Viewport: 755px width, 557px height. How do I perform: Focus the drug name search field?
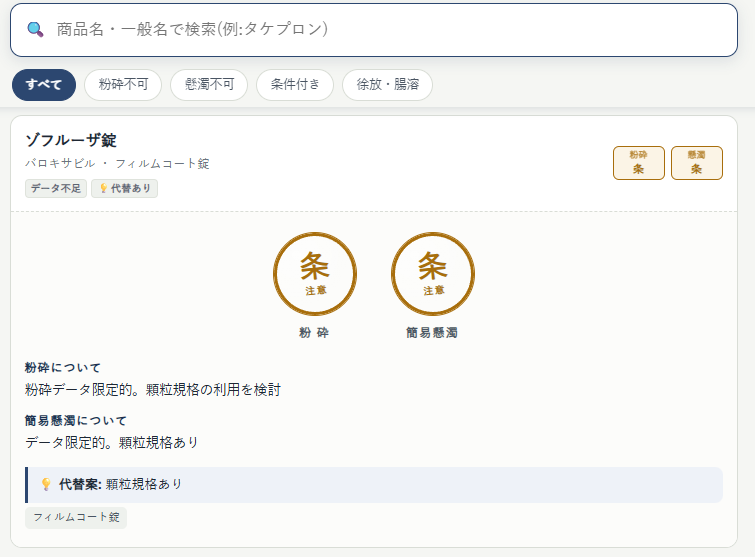click(374, 30)
